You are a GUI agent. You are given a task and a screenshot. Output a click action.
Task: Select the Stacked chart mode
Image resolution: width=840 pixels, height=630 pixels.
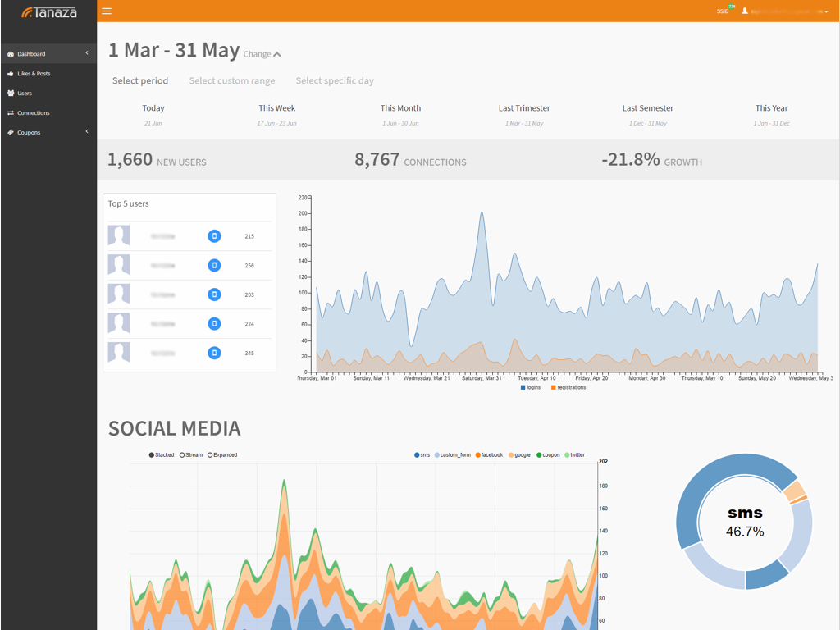152,455
